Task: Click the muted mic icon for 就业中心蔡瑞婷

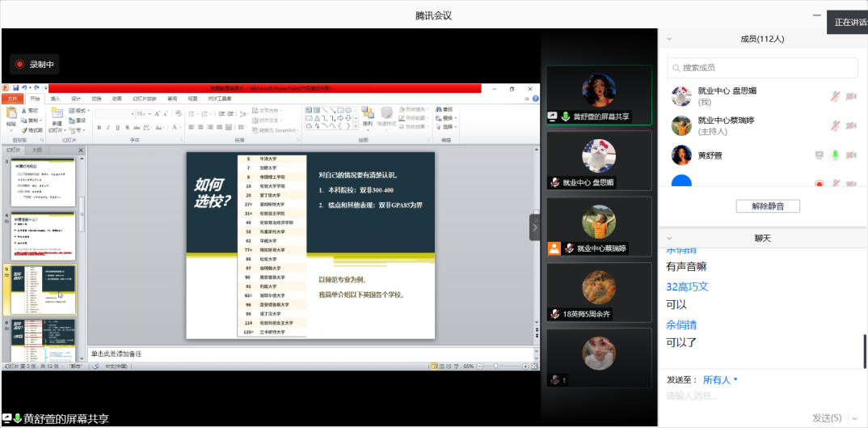Action: pyautogui.click(x=835, y=125)
